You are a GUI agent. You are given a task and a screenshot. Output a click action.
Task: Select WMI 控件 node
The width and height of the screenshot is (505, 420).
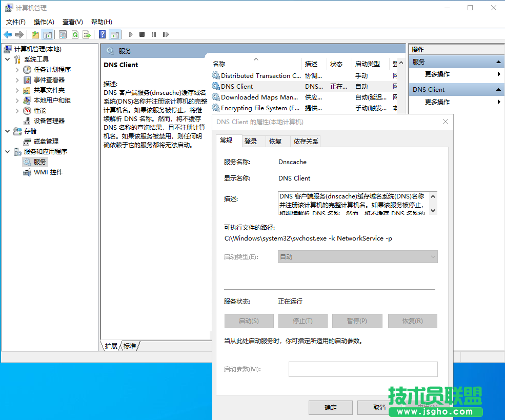click(48, 172)
